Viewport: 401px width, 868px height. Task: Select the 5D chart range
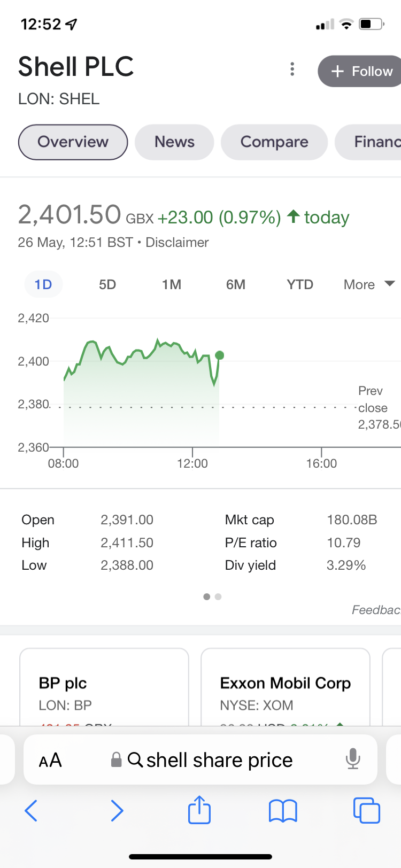(x=107, y=284)
